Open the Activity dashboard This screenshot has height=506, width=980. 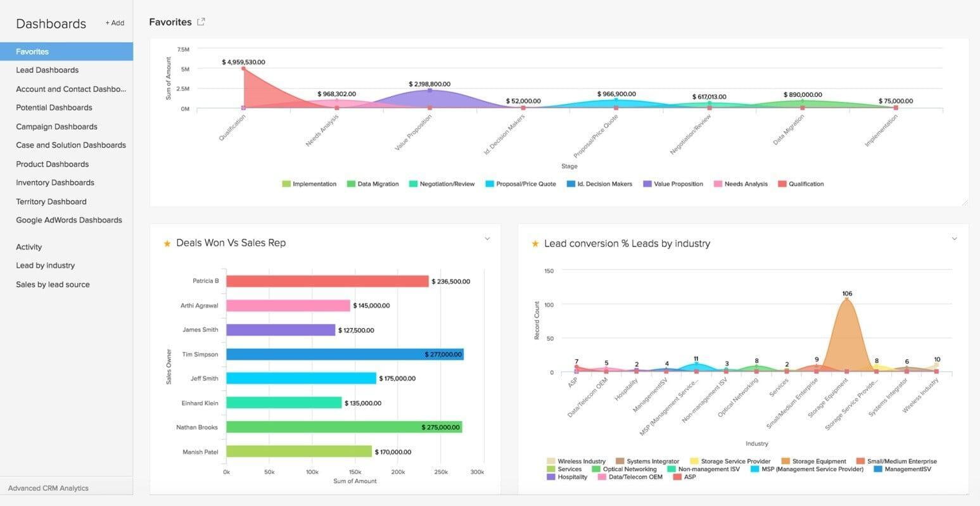[x=29, y=246]
